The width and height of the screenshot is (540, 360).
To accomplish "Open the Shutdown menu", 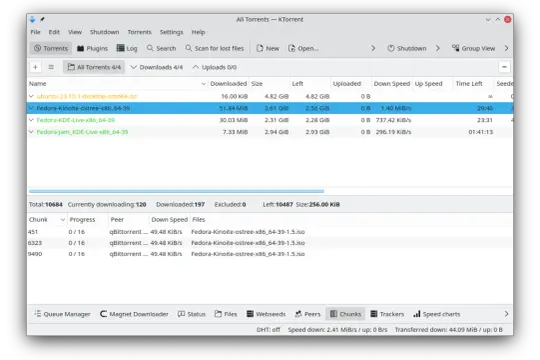I will (104, 32).
